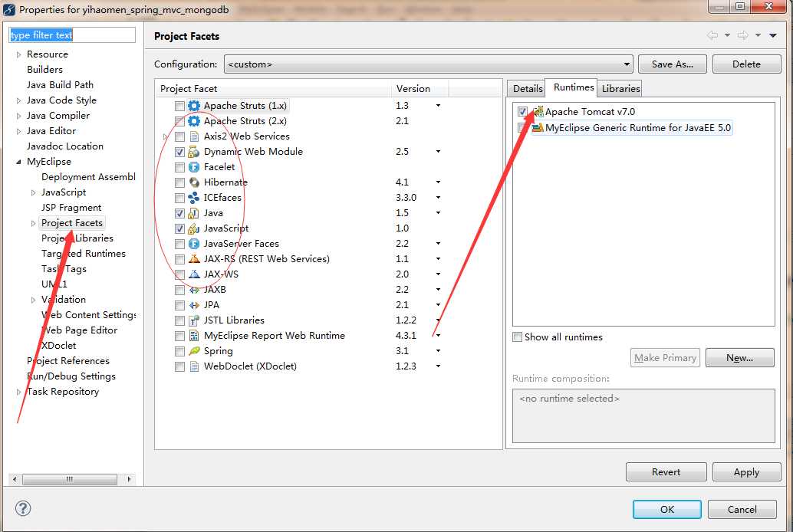Screen dimensions: 793x532
Task: Select Project Facets in the tree
Action: point(72,223)
